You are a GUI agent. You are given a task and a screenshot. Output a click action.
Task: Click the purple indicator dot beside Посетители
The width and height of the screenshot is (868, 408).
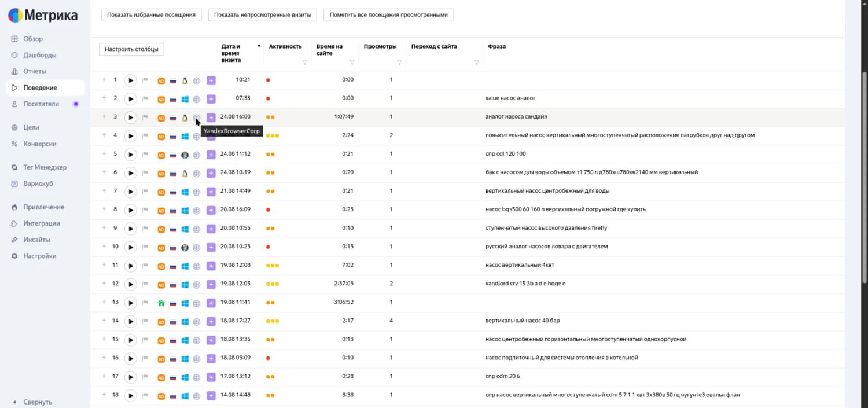point(76,104)
